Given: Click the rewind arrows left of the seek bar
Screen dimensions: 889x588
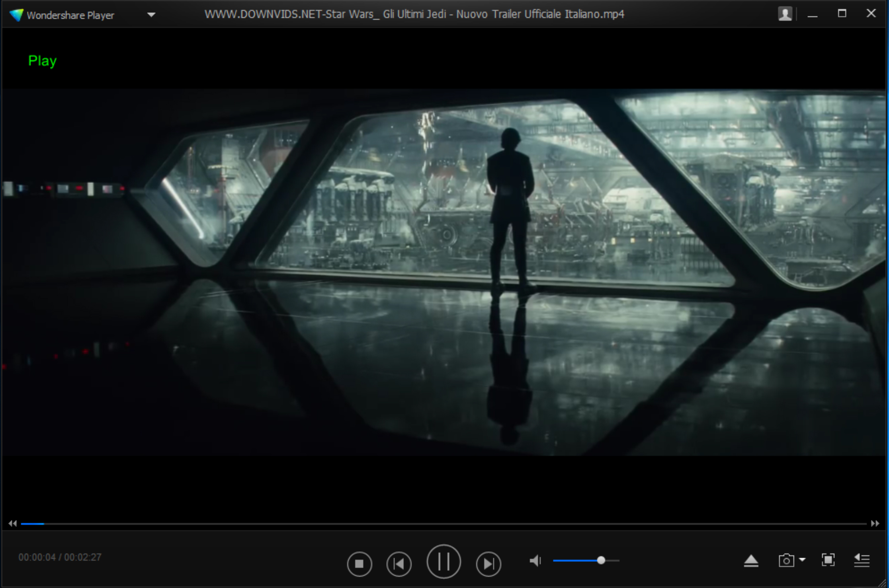Looking at the screenshot, I should (12, 524).
